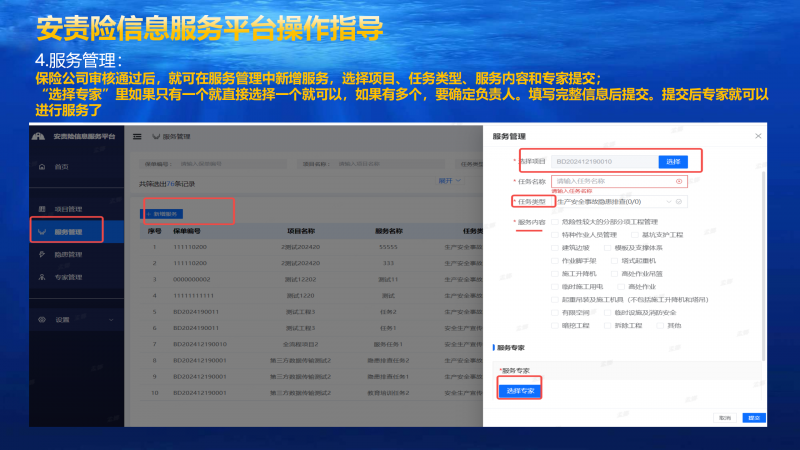800x450 pixels.
Task: Check the 其他 checkbox
Action: coord(660,325)
